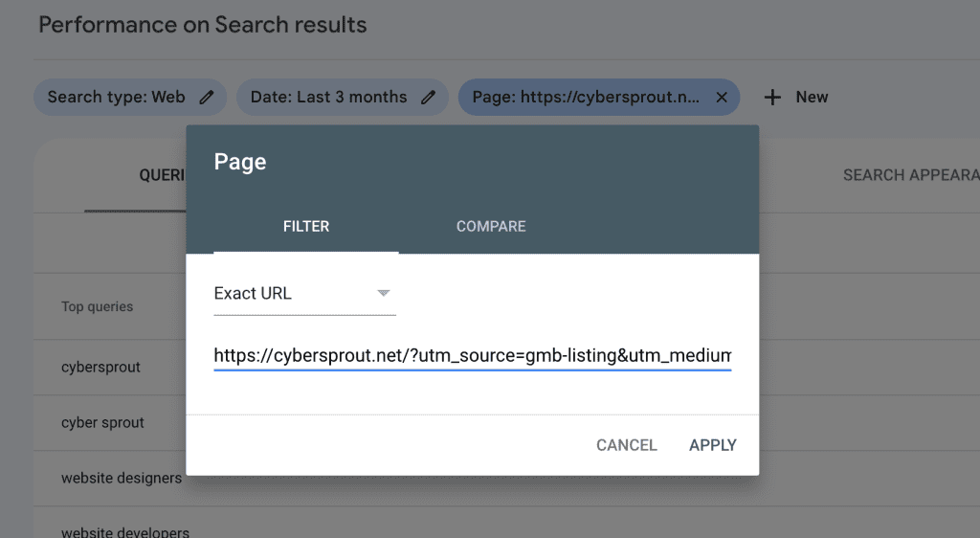Switch to the COMPARE tab in Page dialog
The height and width of the screenshot is (538, 980).
point(491,226)
